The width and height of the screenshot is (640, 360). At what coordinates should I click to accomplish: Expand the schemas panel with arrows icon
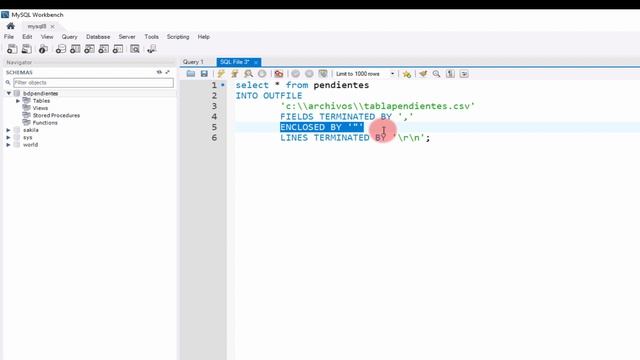point(167,72)
